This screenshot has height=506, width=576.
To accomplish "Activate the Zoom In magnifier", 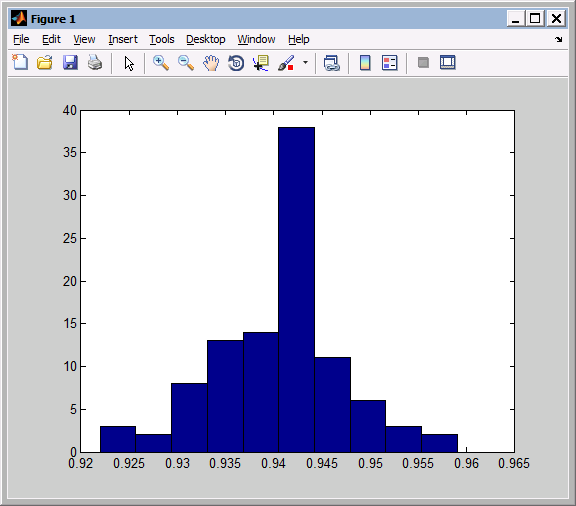I will [161, 63].
